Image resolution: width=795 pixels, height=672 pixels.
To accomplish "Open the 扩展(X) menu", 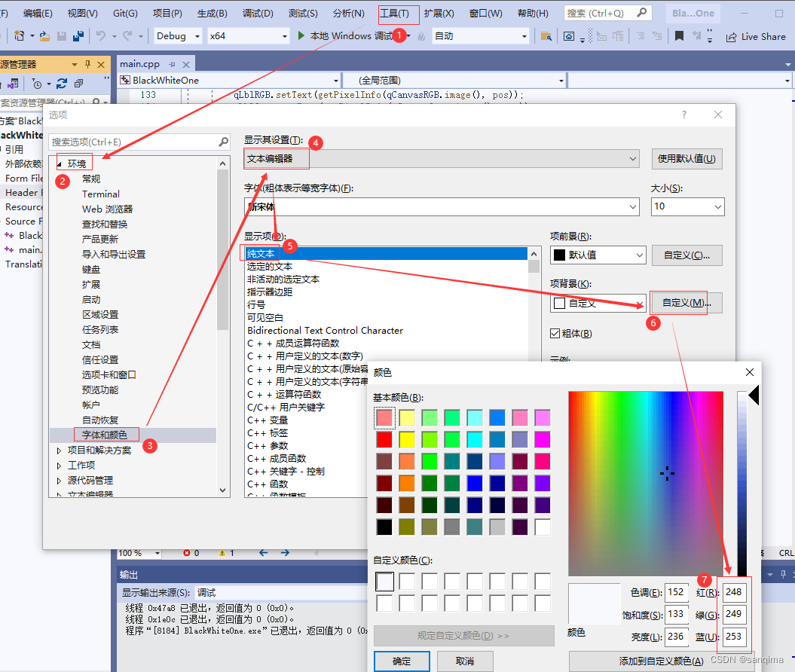I will pos(439,14).
